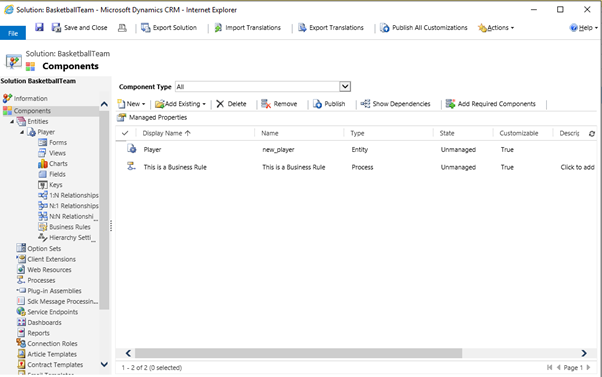This screenshot has height=377, width=602.
Task: Click the horizontal scrollbar right arrow
Action: 584,353
